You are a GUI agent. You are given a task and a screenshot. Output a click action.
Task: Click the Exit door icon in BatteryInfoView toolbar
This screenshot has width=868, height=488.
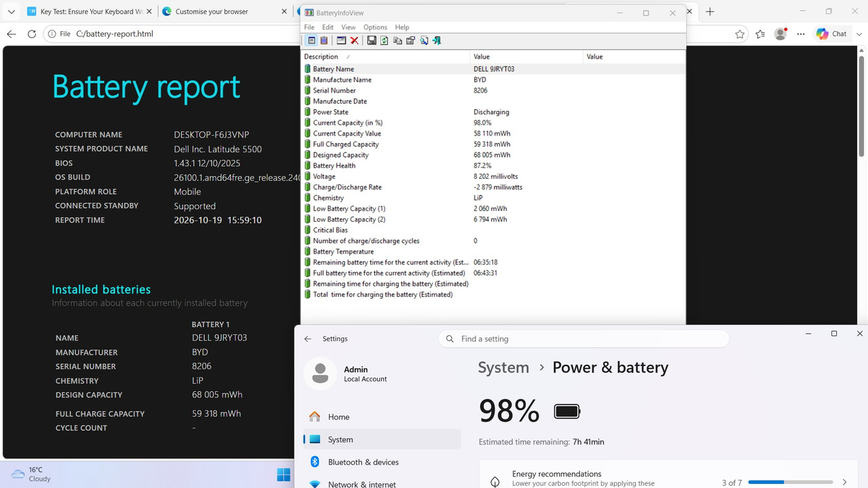[x=437, y=41]
